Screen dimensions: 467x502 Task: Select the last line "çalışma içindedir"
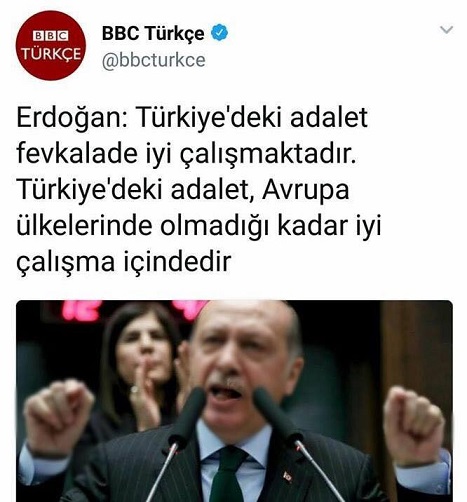tap(124, 262)
